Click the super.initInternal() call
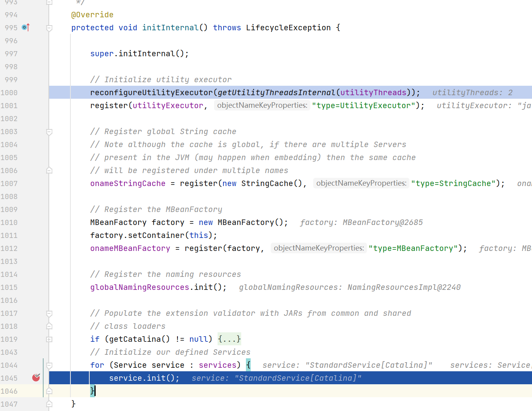Viewport: 532px width, 411px height. pos(139,53)
